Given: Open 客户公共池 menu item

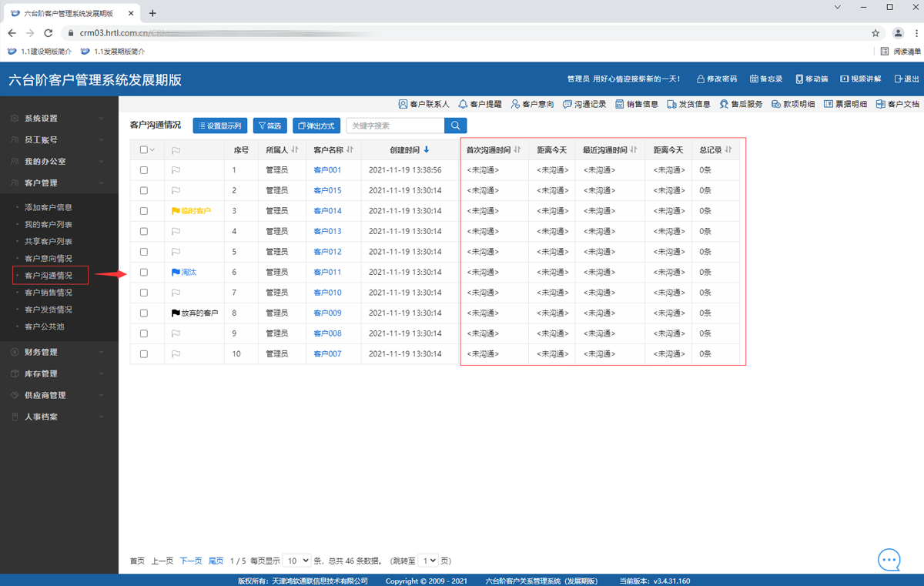Looking at the screenshot, I should click(45, 326).
